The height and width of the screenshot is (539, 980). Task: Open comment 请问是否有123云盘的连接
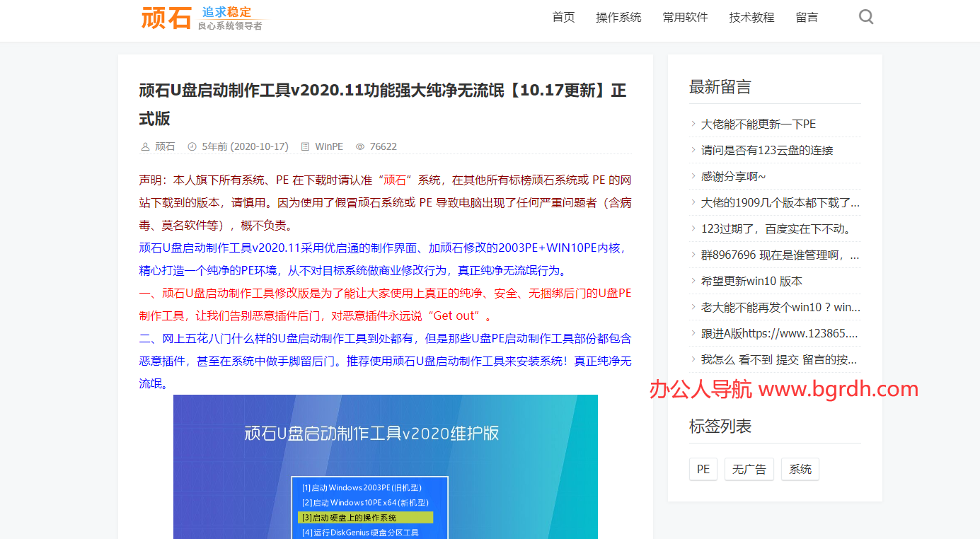(x=767, y=150)
